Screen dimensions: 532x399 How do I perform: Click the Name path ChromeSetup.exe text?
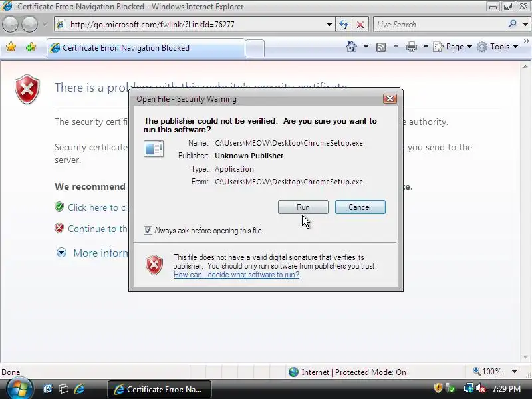(289, 143)
